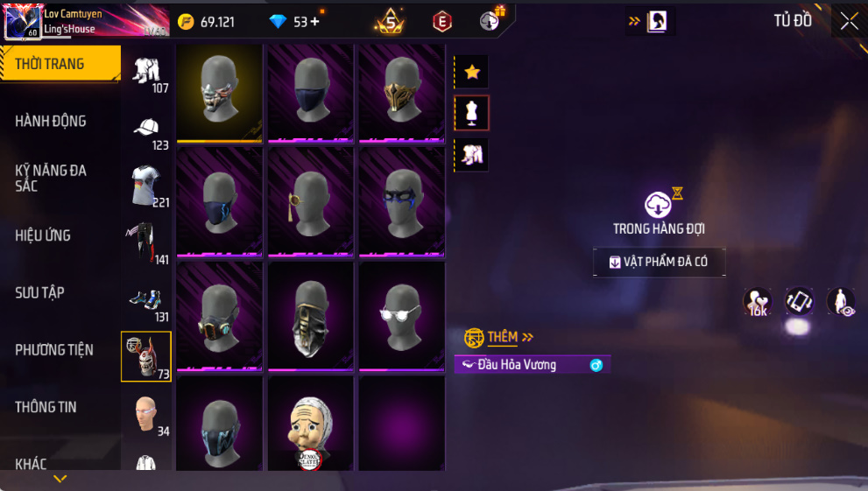868x491 pixels.
Task: Select the outfit sets category icon
Action: coord(146,70)
